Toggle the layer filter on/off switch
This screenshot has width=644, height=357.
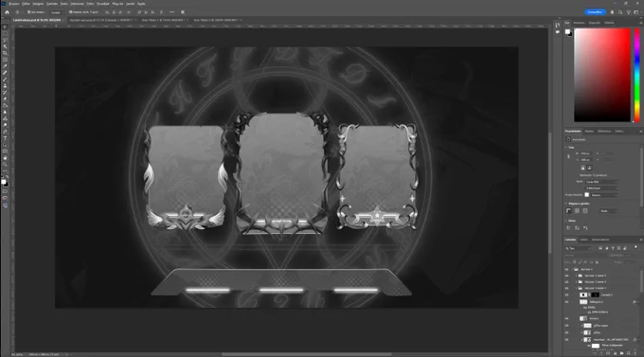coord(635,248)
